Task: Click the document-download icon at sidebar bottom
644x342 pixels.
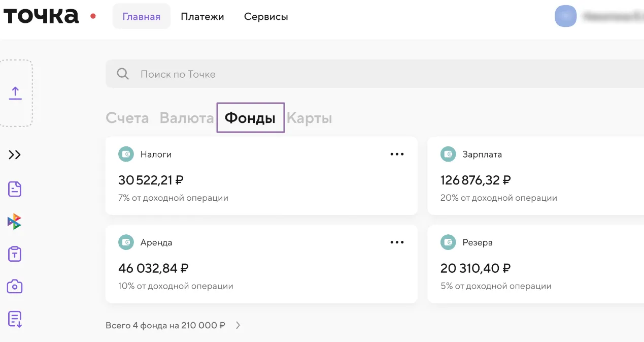Action: click(14, 319)
